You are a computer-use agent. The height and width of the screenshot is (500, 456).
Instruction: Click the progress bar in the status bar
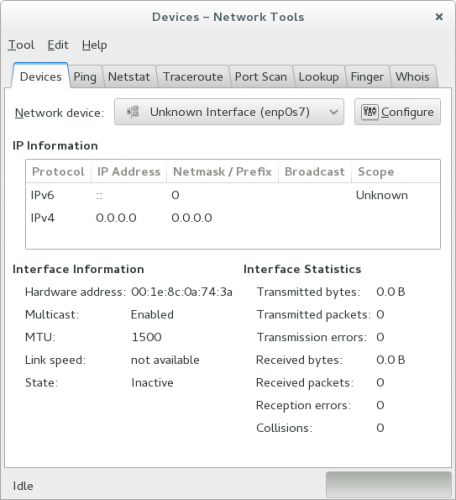tap(389, 485)
